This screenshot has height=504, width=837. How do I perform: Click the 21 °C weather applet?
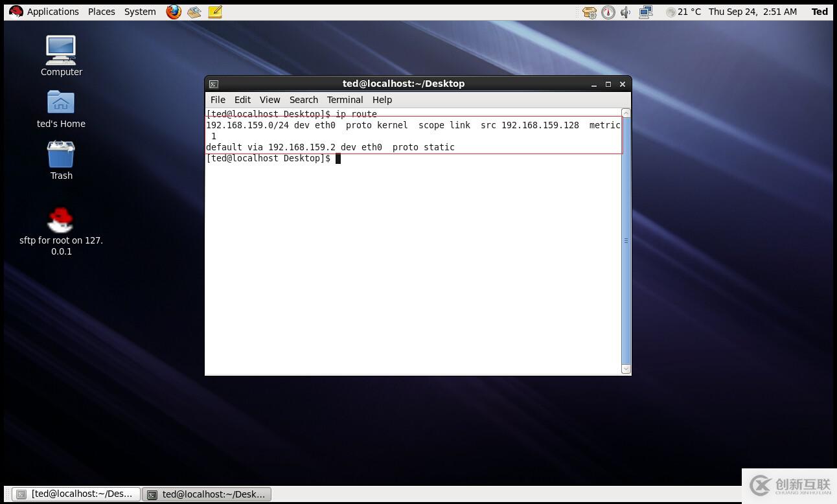point(683,12)
